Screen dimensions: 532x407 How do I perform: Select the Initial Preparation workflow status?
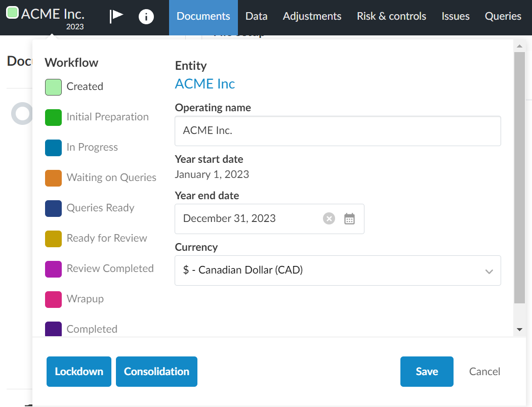54,117
